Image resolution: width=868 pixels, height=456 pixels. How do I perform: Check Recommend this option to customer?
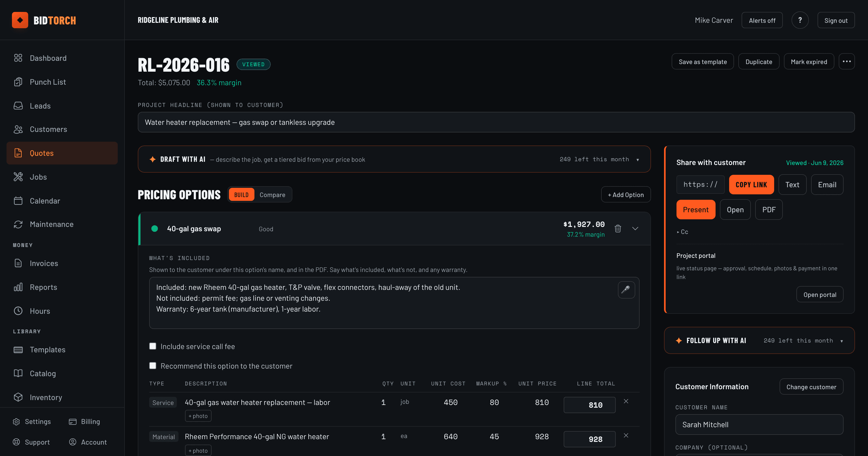click(153, 366)
